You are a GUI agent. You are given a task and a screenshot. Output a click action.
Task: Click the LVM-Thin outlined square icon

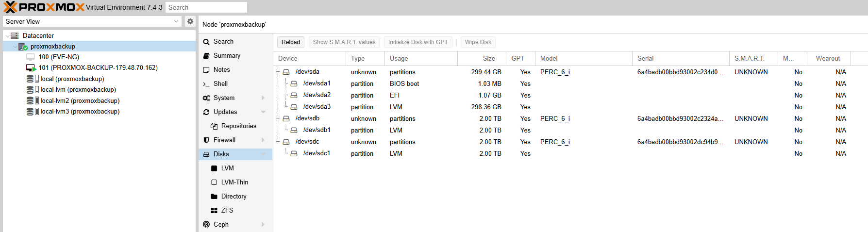coord(214,182)
